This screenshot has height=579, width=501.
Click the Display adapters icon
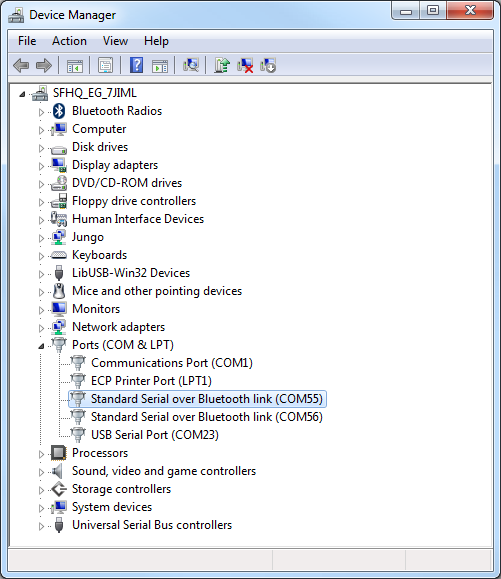(59, 165)
